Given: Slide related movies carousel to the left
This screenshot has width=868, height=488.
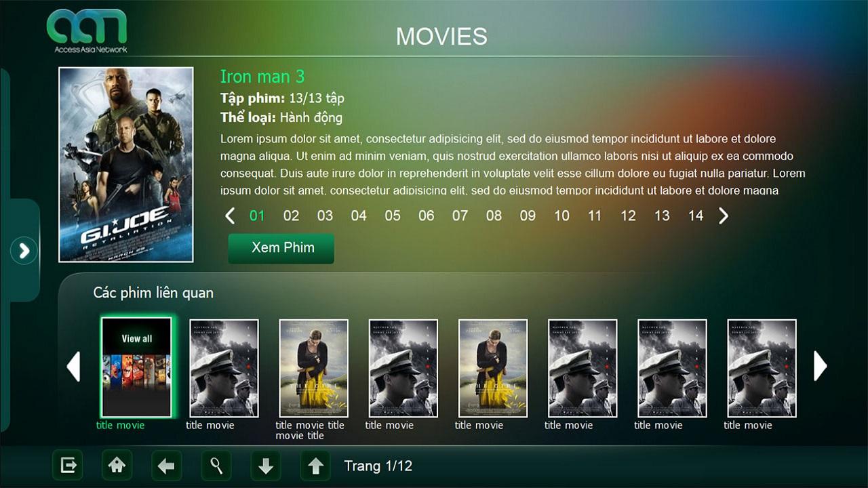Looking at the screenshot, I should point(73,366).
